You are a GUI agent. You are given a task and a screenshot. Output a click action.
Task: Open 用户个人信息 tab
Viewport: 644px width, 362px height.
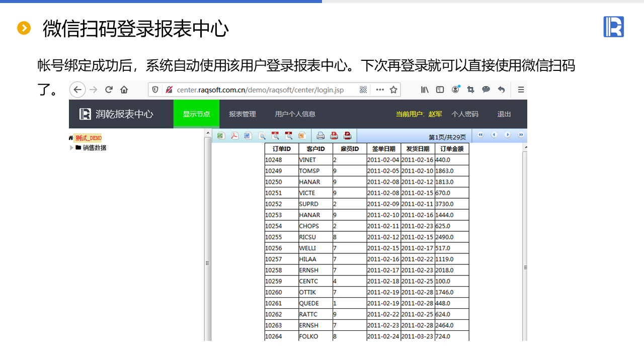tap(295, 114)
